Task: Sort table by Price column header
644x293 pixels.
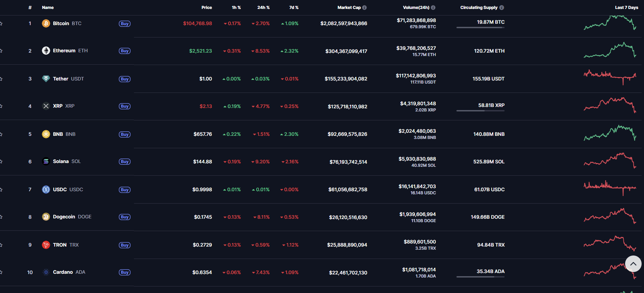Action: click(206, 8)
